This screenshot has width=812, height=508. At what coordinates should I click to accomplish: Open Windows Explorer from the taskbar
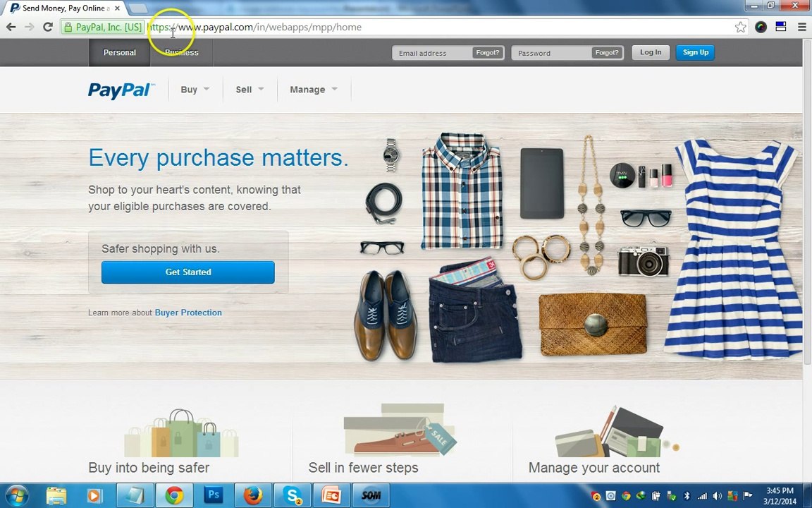coord(56,496)
